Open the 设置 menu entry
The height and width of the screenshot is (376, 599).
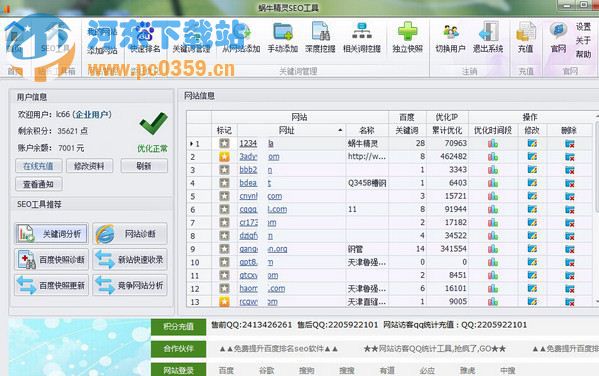[x=583, y=27]
